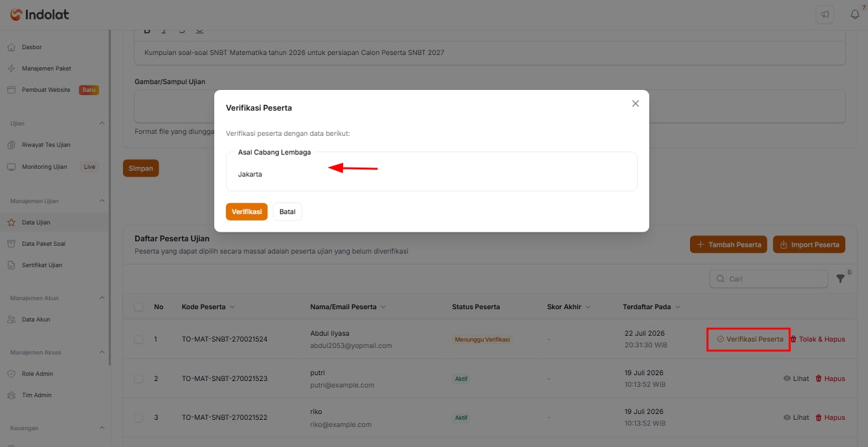Viewport: 868px width, 447px height.
Task: Click the Pembuat Website icon
Action: point(11,90)
